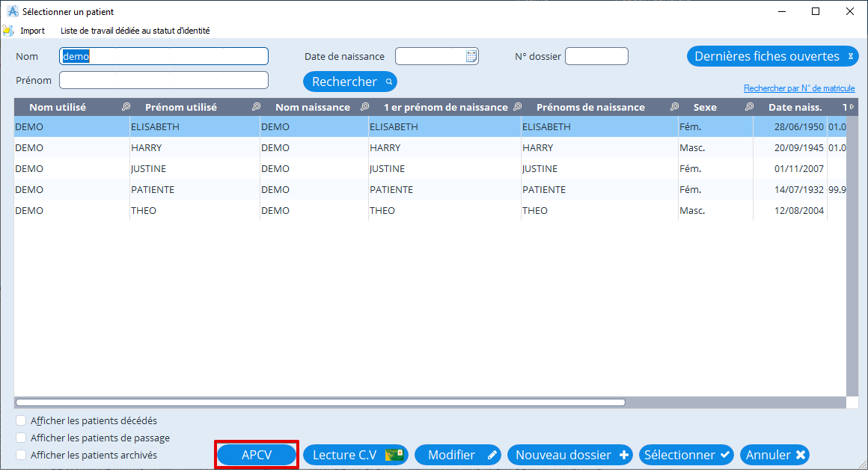Toggle Afficher les patients de passage
868x472 pixels.
(x=21, y=438)
